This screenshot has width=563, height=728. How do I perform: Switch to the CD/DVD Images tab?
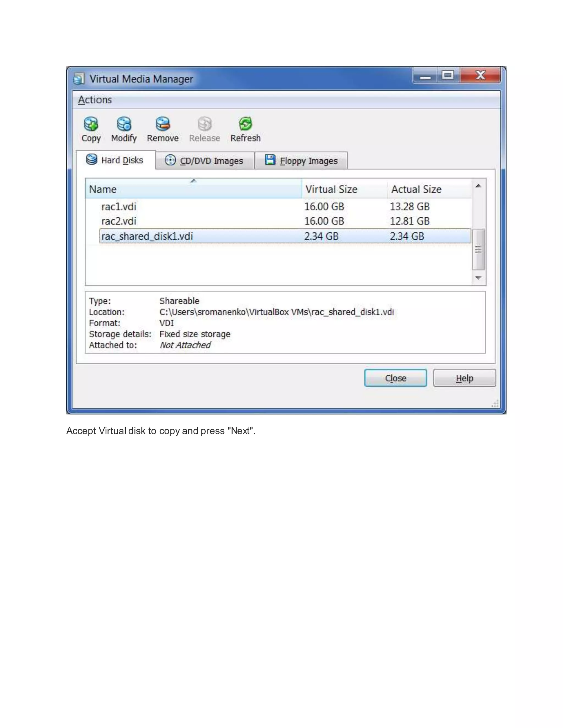click(205, 161)
